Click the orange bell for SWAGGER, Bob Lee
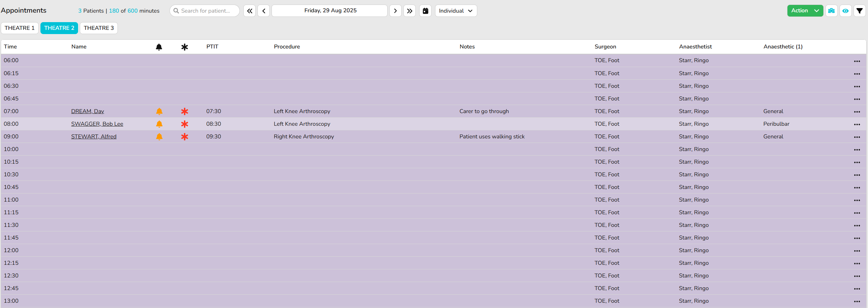 [159, 124]
